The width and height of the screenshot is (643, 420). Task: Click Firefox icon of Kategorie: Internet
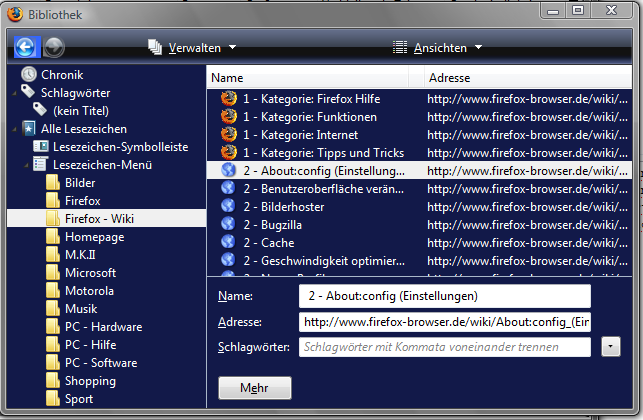pos(229,135)
